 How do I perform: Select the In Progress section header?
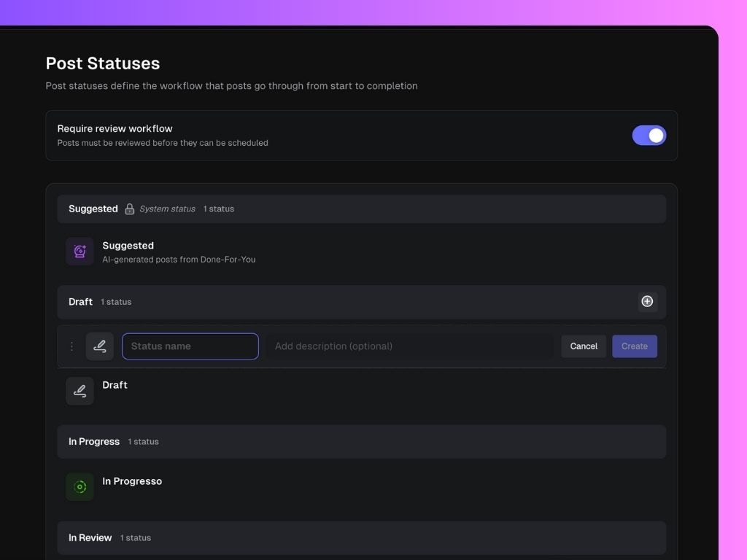(362, 442)
